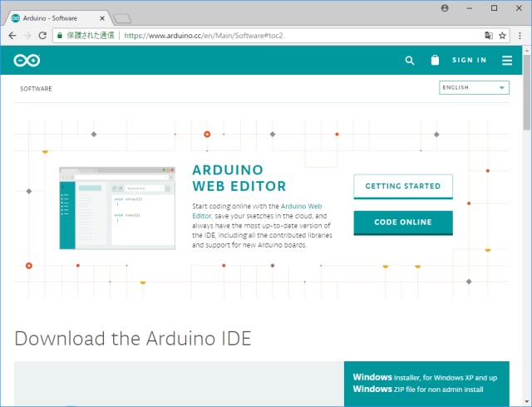532x407 pixels.
Task: Minimize the browser window
Action: pyautogui.click(x=469, y=8)
